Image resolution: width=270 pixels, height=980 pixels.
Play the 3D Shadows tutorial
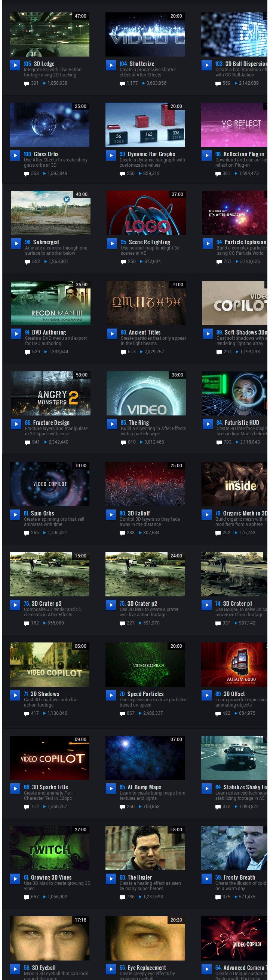[15, 695]
